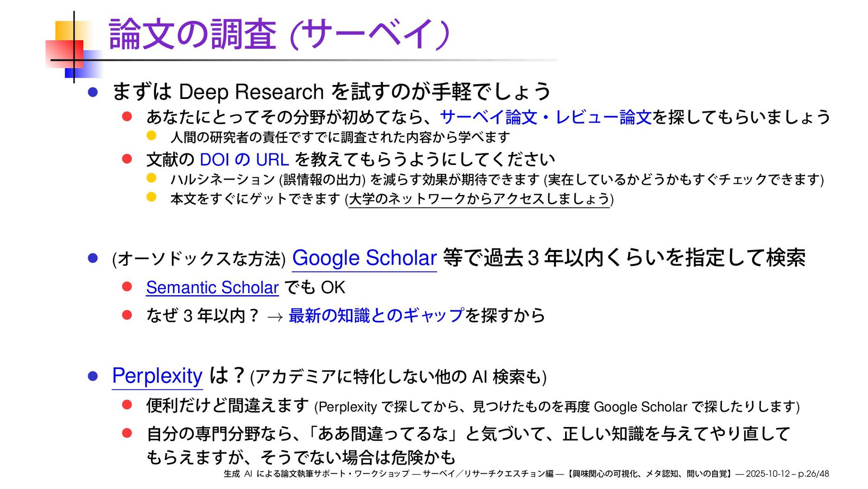The width and height of the screenshot is (868, 489).
Task: Click the blue text 最新の知識とのギャップ
Action: (376, 315)
